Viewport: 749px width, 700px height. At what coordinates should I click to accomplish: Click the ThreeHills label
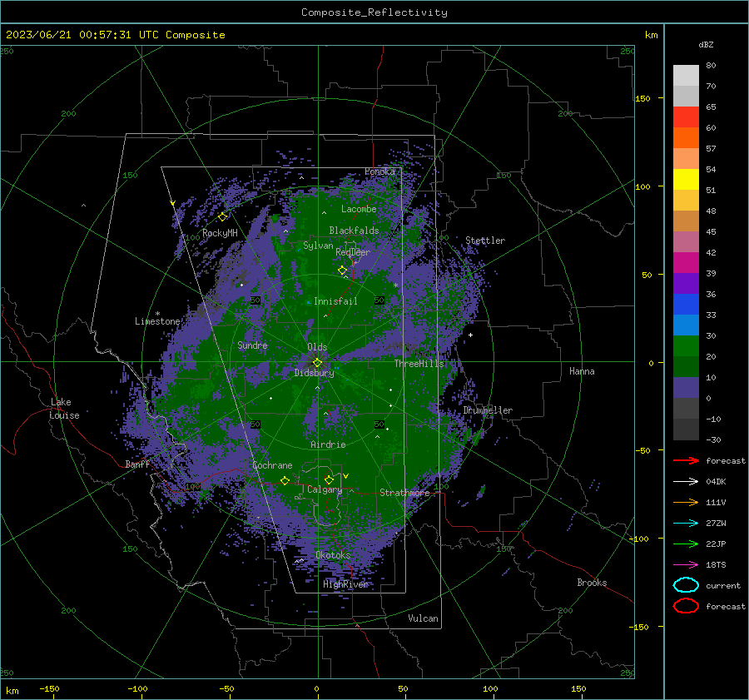click(419, 364)
